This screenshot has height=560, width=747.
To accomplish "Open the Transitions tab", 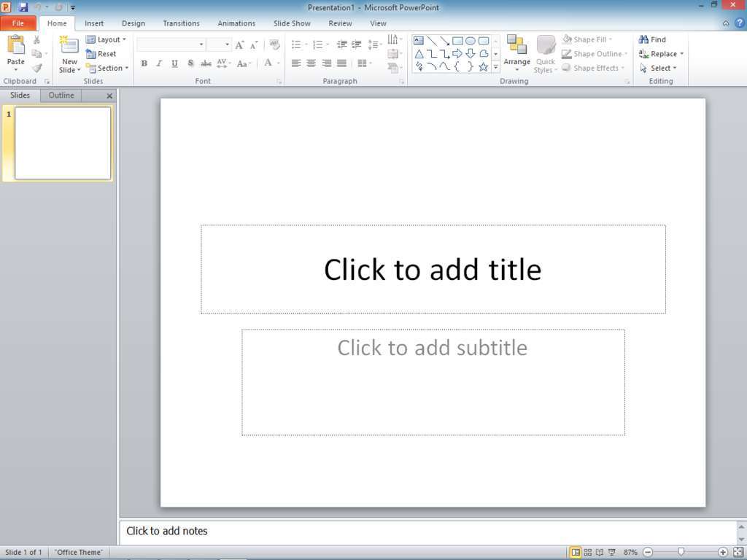I will pos(181,23).
